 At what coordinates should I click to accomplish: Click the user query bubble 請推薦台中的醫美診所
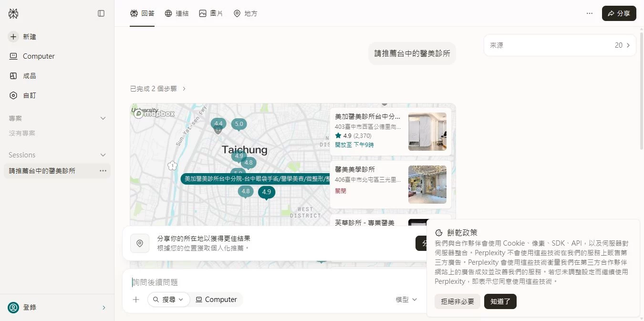(x=412, y=53)
